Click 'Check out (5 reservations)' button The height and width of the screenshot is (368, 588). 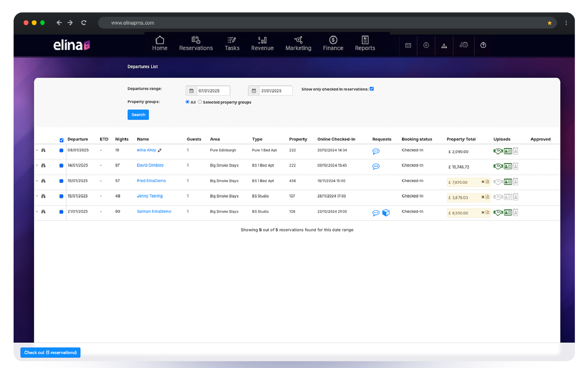(x=50, y=353)
